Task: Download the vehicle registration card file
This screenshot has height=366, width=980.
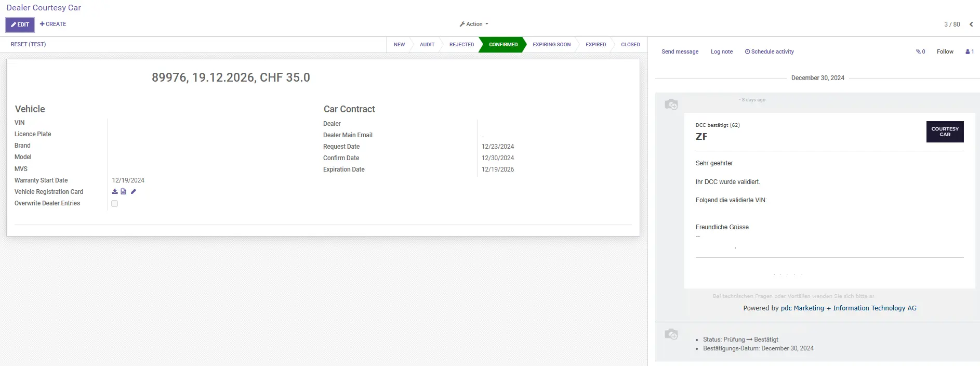Action: click(115, 191)
